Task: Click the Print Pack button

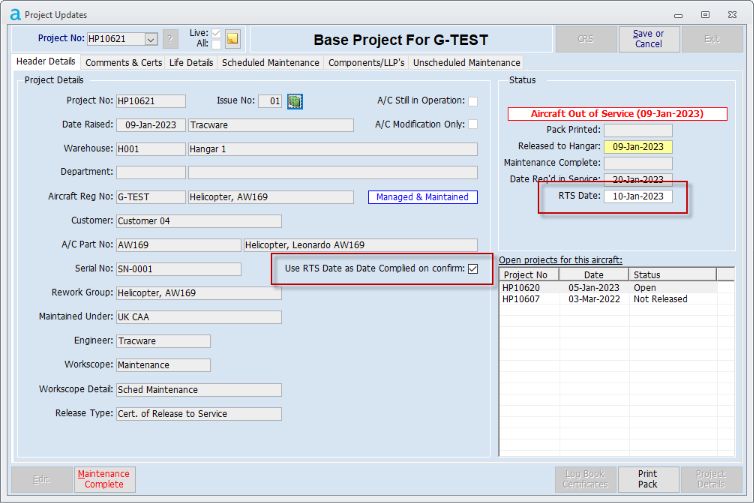Action: coord(648,479)
